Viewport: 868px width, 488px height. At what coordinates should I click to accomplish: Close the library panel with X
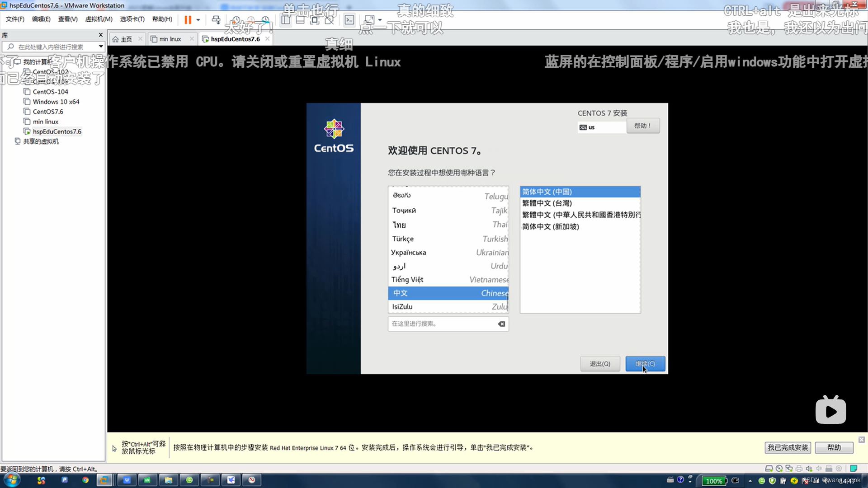pos(101,35)
